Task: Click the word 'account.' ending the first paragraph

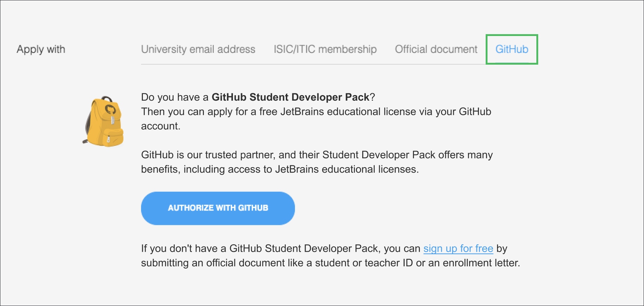Action: coord(161,126)
